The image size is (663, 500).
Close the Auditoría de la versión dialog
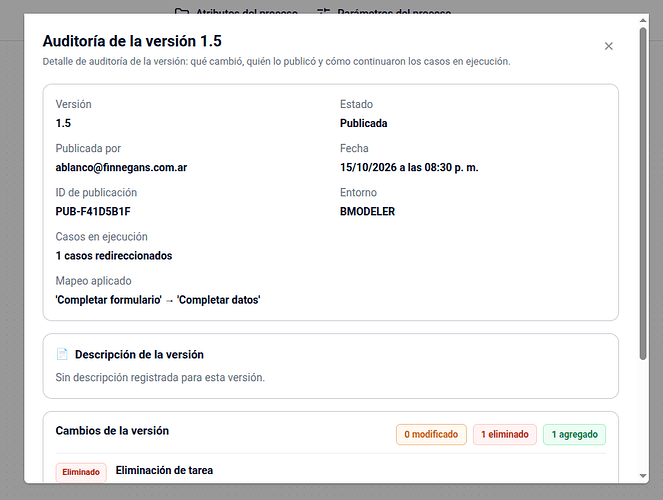[608, 46]
